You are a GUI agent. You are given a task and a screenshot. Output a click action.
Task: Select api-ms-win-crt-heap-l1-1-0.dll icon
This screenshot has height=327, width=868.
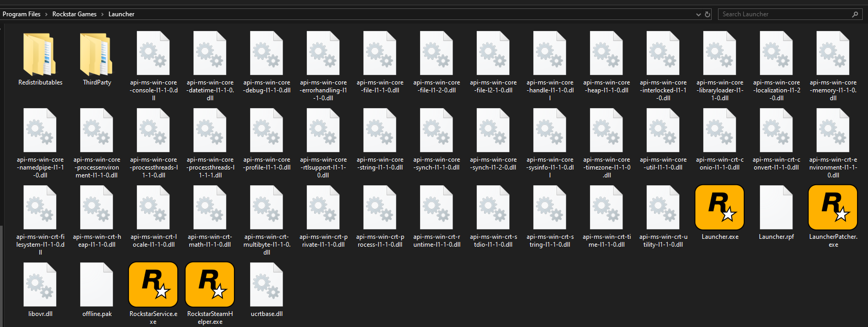pyautogui.click(x=97, y=207)
